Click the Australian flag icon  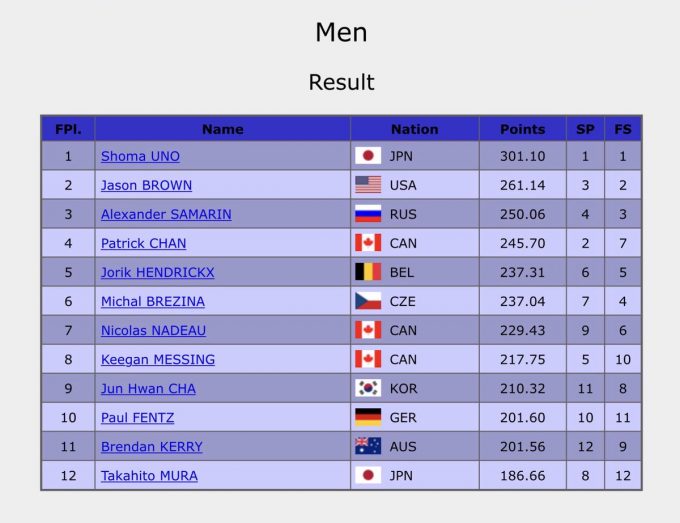coord(368,447)
